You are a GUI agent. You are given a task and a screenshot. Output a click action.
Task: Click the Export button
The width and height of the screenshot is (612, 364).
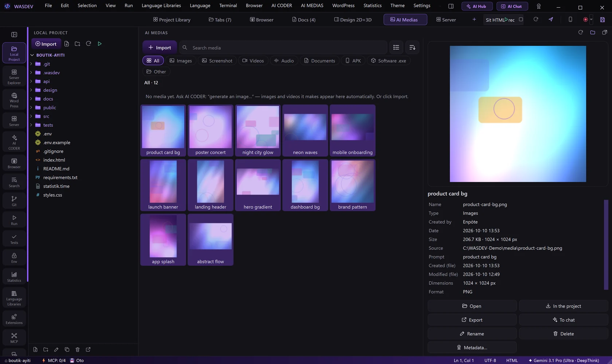[472, 320]
